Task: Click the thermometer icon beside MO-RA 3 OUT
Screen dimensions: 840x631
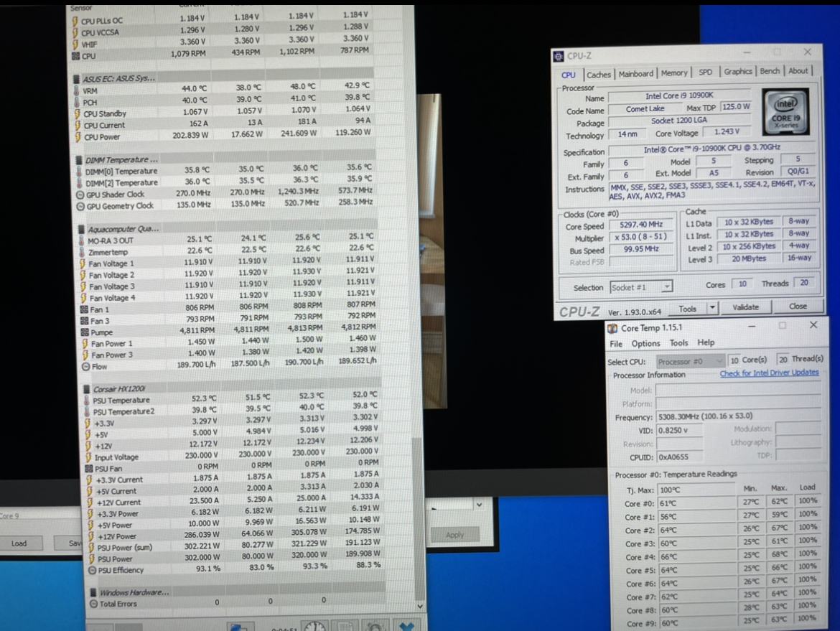Action: (x=81, y=240)
